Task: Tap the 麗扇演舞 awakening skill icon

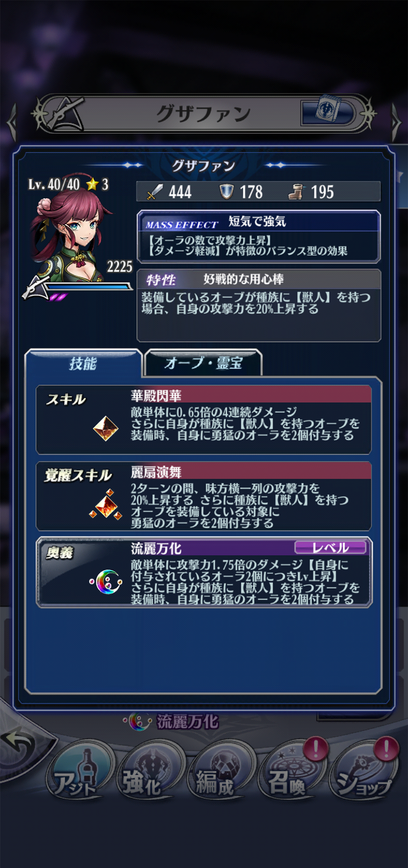Action: (x=106, y=504)
